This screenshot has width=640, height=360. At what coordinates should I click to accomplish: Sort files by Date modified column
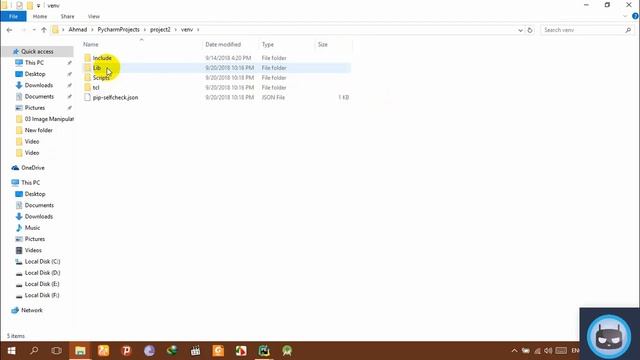(x=223, y=44)
